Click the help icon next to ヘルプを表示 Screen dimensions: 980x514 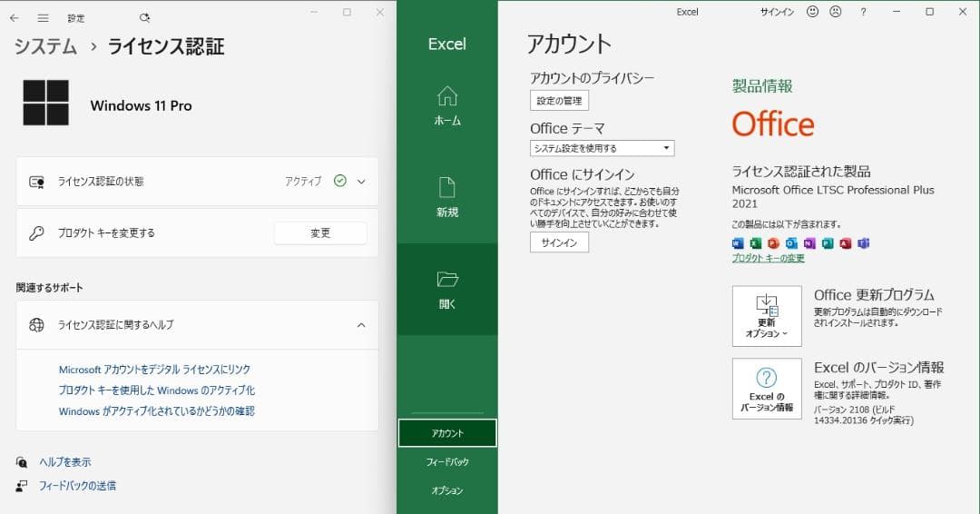(x=21, y=462)
